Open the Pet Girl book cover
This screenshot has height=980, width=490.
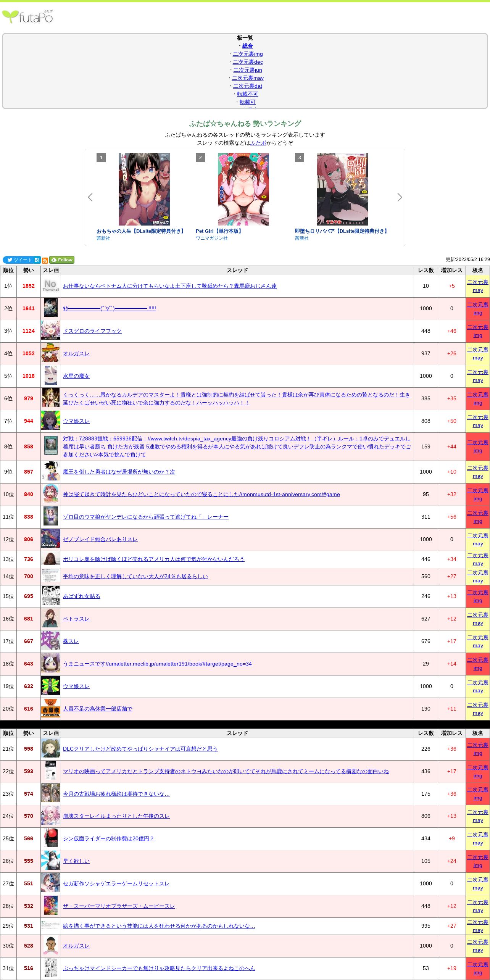243,189
